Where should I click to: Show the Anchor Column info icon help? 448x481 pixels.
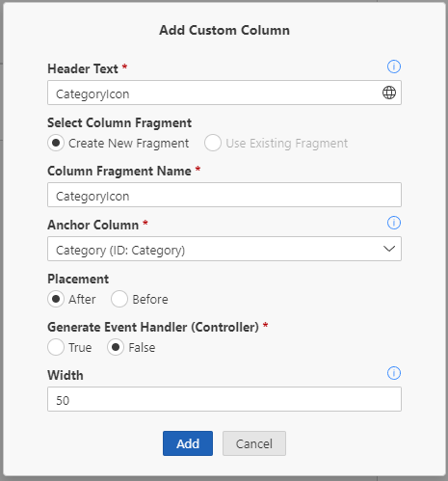(x=394, y=223)
